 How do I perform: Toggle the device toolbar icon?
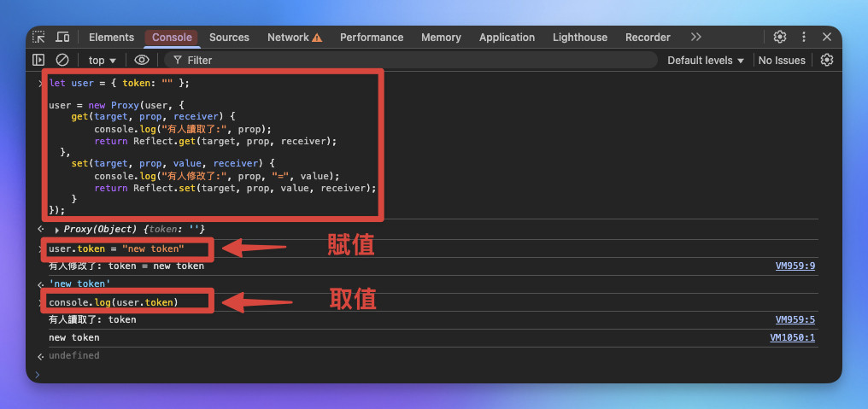click(x=62, y=37)
